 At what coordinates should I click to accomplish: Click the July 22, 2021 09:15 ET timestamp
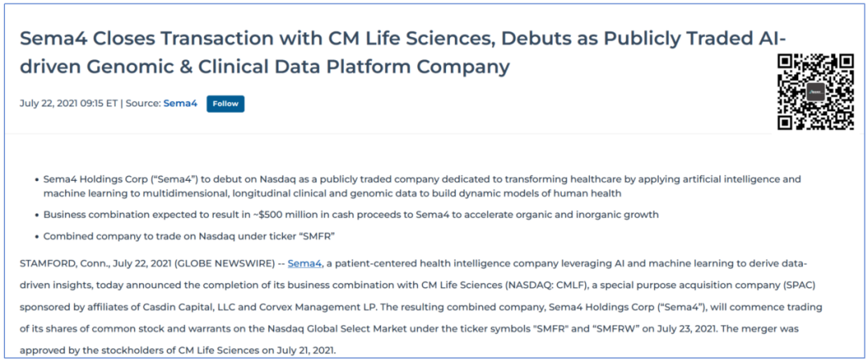(68, 104)
